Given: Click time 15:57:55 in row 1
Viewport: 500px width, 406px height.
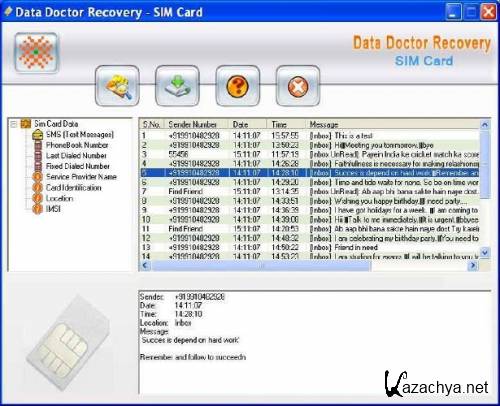Looking at the screenshot, I should point(285,136).
